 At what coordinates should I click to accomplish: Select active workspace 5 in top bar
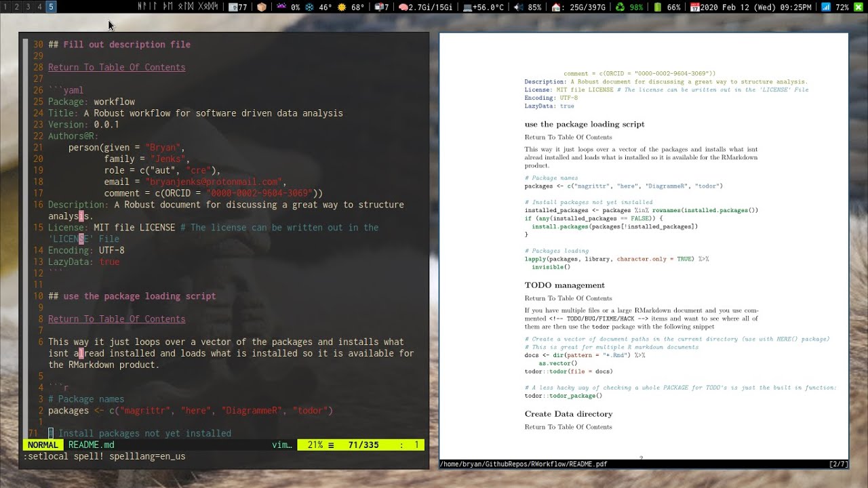tap(51, 7)
